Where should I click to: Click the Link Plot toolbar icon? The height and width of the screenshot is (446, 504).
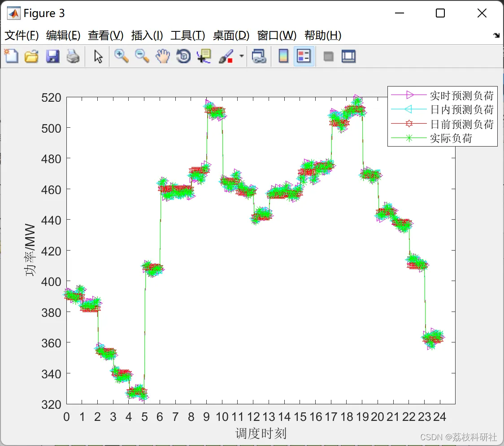259,56
